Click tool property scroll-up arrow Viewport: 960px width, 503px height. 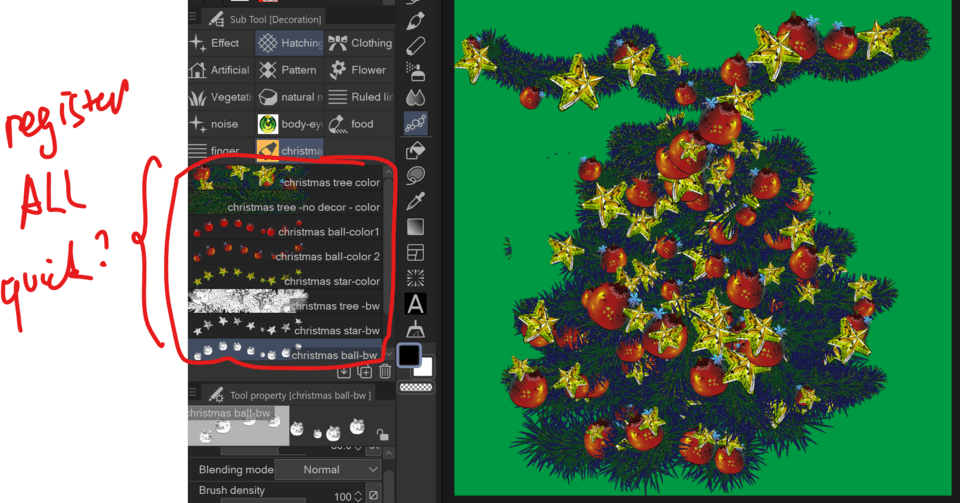tap(389, 453)
